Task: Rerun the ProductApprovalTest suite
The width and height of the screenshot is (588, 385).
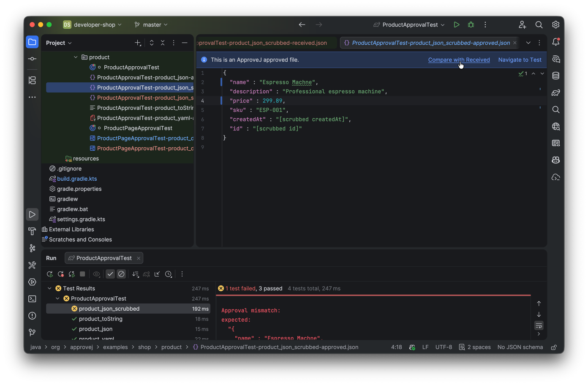Action: (x=49, y=274)
